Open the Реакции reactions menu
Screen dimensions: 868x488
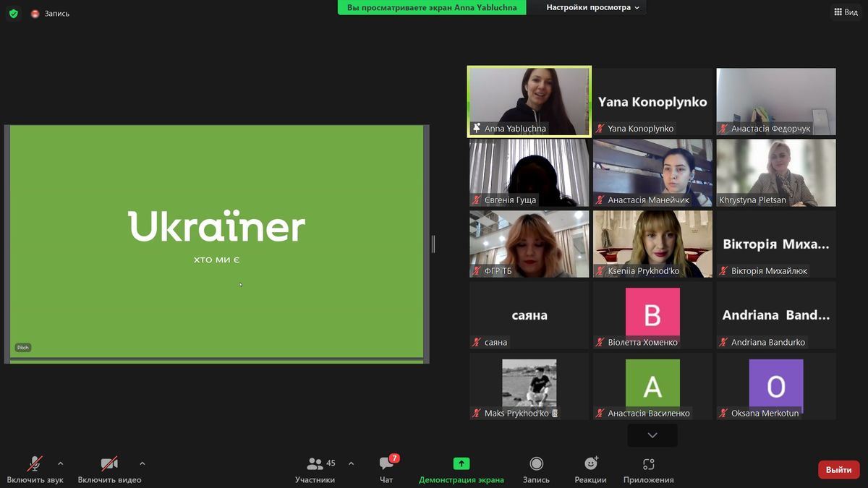click(x=590, y=470)
